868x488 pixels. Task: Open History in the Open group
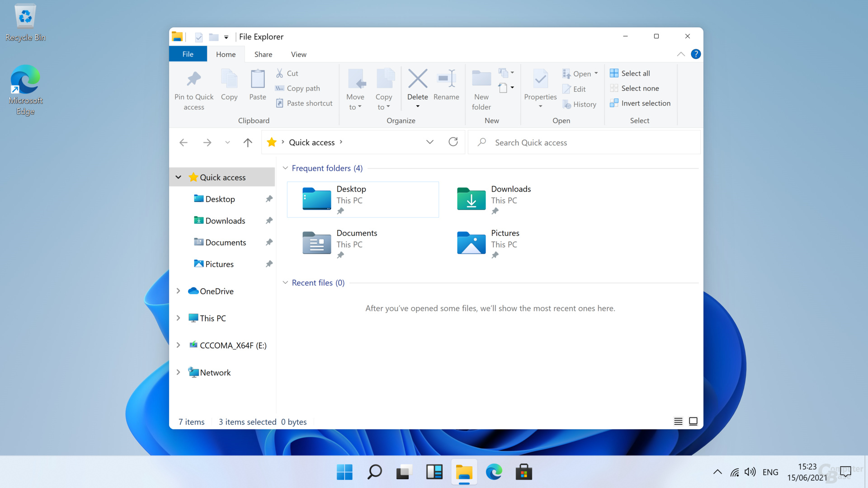pos(580,104)
